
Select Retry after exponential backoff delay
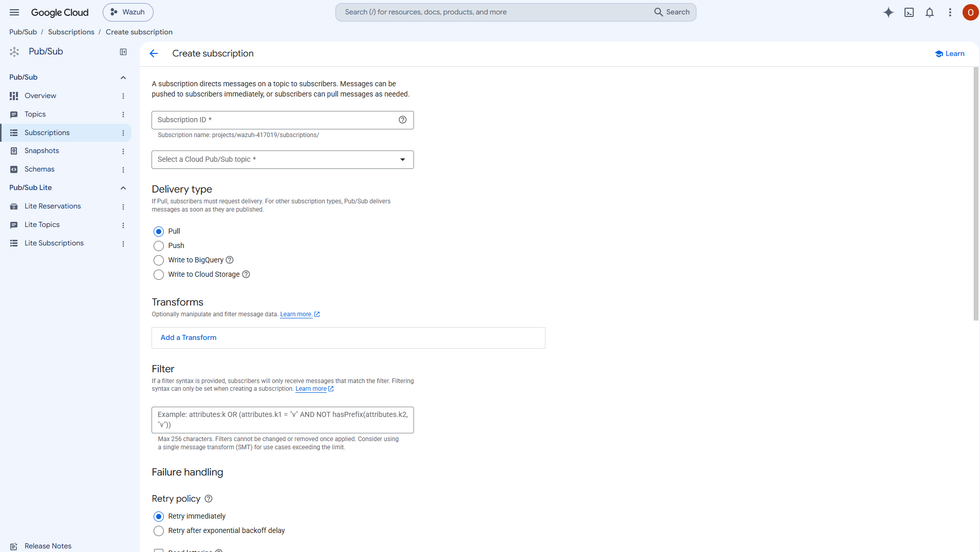(x=159, y=531)
